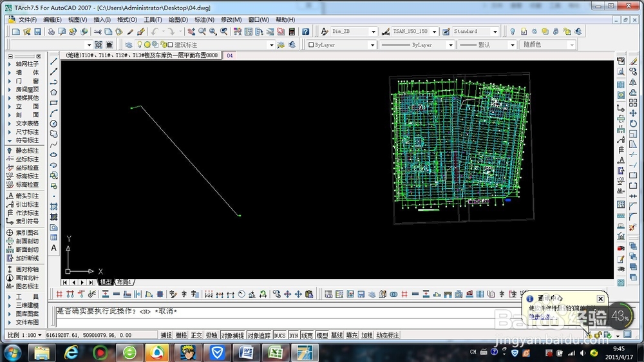Select the Line draw tool

click(x=54, y=61)
